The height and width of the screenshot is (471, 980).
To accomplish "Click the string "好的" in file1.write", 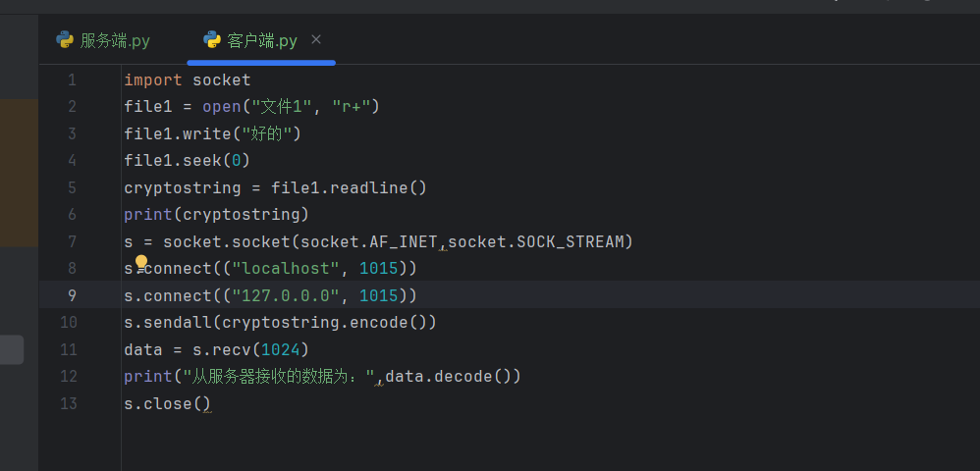I will coord(266,133).
